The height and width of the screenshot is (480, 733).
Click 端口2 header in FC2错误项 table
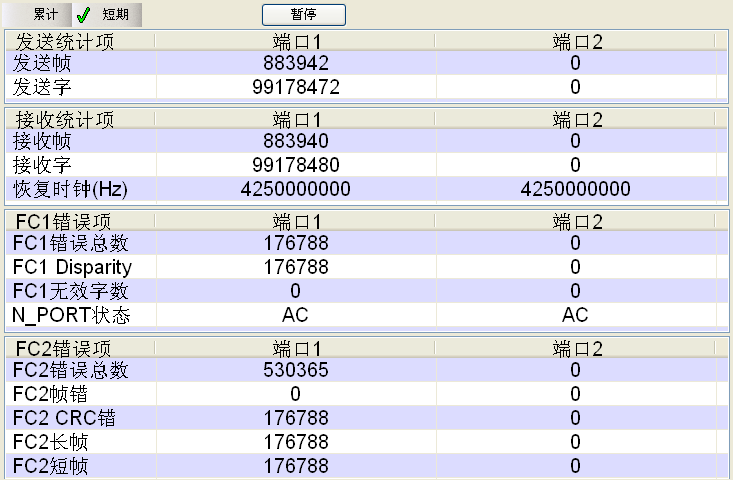tap(575, 349)
